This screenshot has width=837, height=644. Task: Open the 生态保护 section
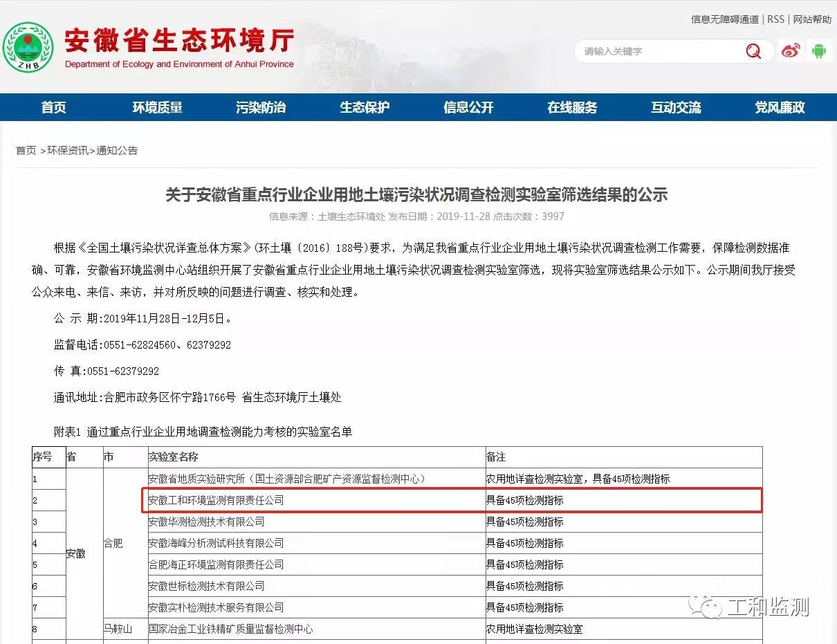click(365, 107)
